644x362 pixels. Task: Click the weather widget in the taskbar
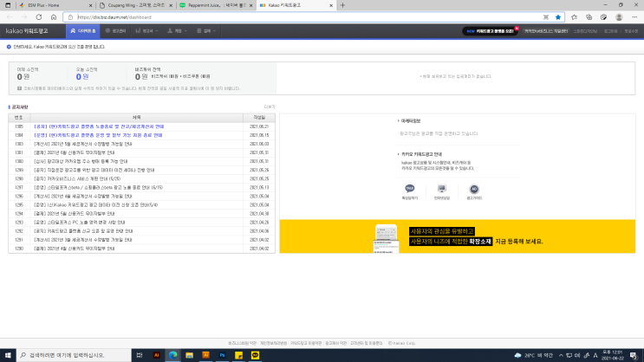(x=534, y=355)
